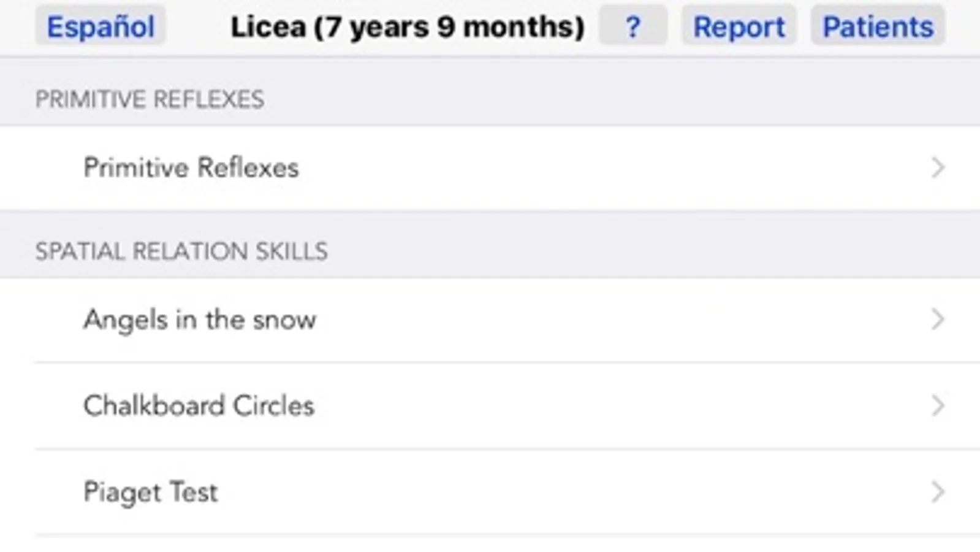
Task: Open the Primitive Reflexes test row
Action: (191, 167)
